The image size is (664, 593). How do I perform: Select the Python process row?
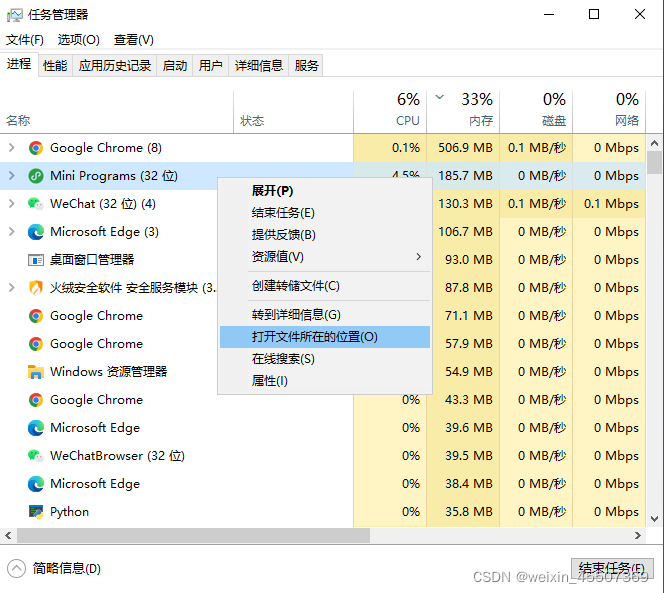323,512
